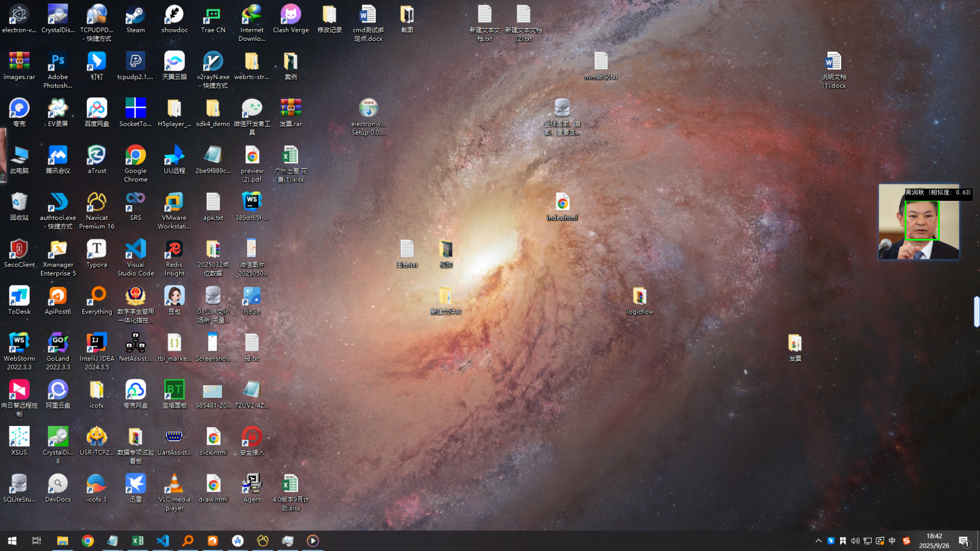Select the WebStorm 2022.3.3 desktop icon
980x551 pixels.
coord(19,346)
